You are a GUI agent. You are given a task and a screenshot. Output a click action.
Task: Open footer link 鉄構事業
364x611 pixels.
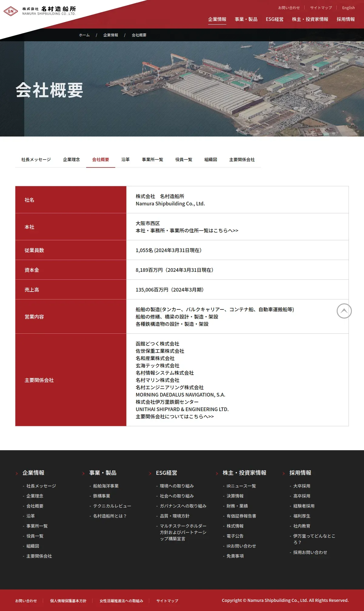(x=102, y=496)
